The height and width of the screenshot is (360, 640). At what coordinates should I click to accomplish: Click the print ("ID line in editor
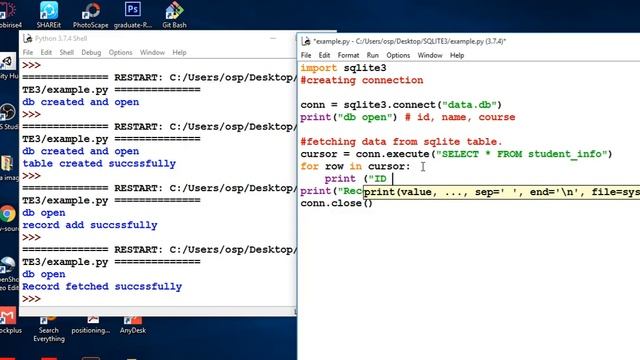[x=356, y=178]
